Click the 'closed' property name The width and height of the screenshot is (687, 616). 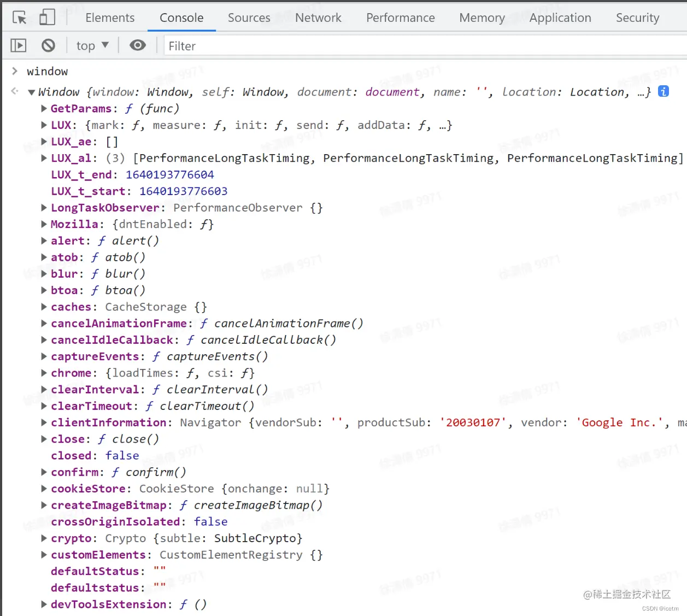click(x=71, y=455)
